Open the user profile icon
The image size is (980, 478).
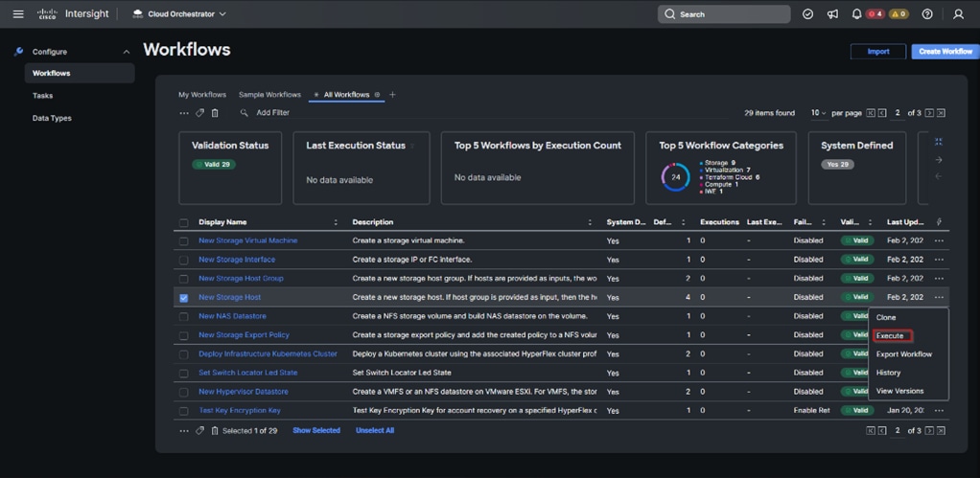(958, 14)
